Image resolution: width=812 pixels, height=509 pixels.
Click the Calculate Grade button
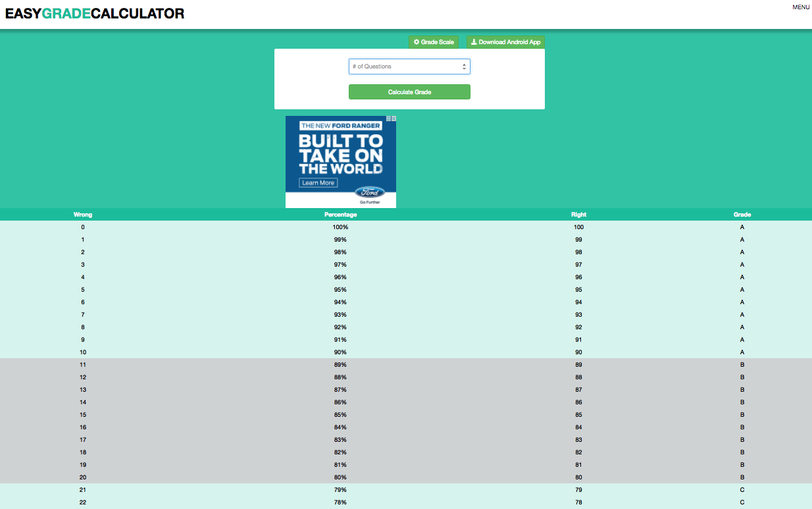pyautogui.click(x=409, y=92)
